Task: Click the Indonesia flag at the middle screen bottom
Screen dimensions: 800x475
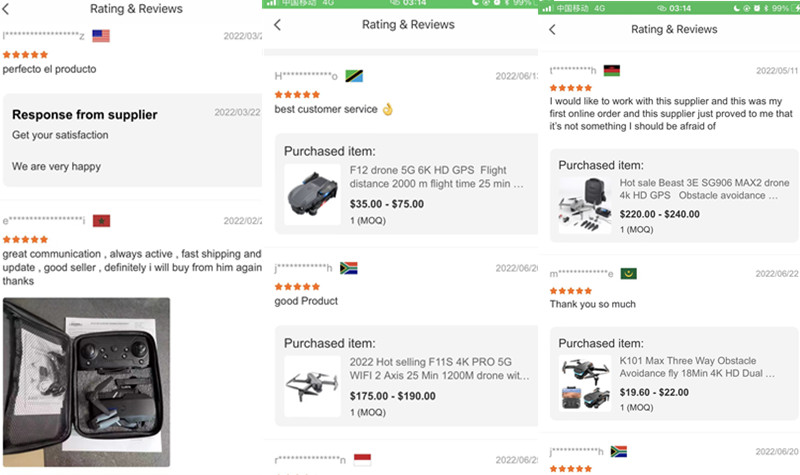Action: click(362, 459)
